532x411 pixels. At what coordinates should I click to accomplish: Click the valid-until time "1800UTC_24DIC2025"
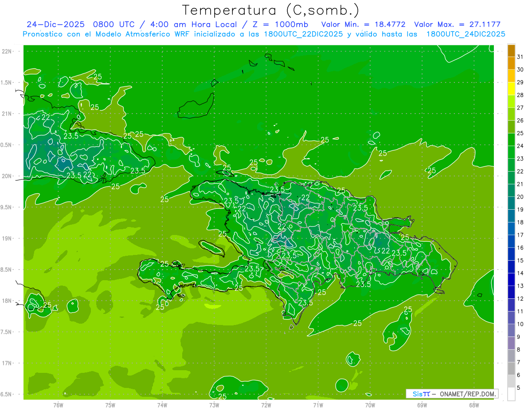[465, 34]
